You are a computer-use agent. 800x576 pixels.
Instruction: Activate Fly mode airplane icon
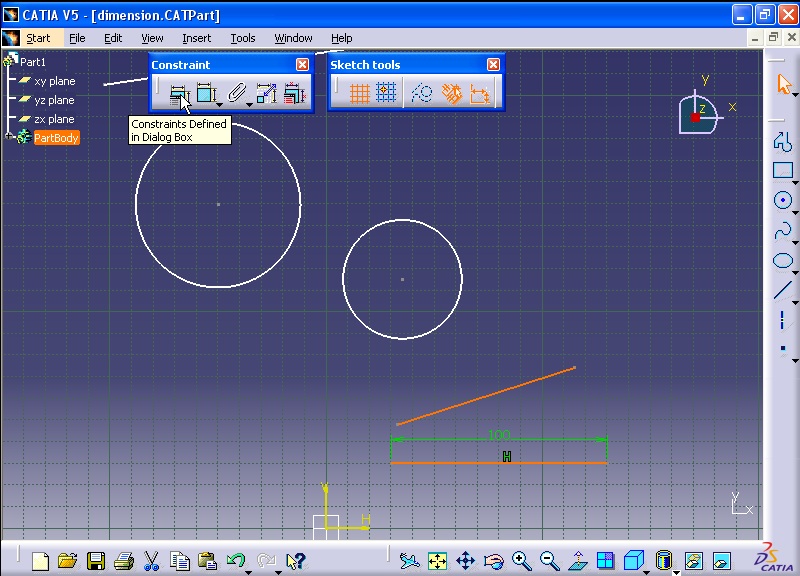pyautogui.click(x=409, y=561)
